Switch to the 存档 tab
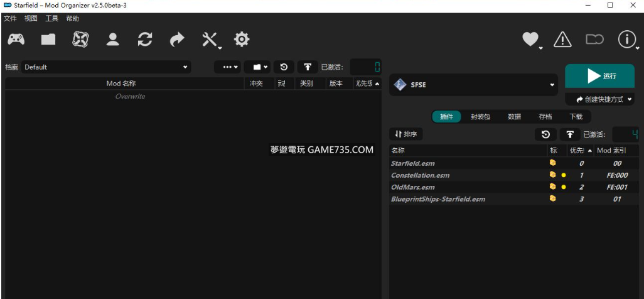644x299 pixels. click(x=545, y=117)
